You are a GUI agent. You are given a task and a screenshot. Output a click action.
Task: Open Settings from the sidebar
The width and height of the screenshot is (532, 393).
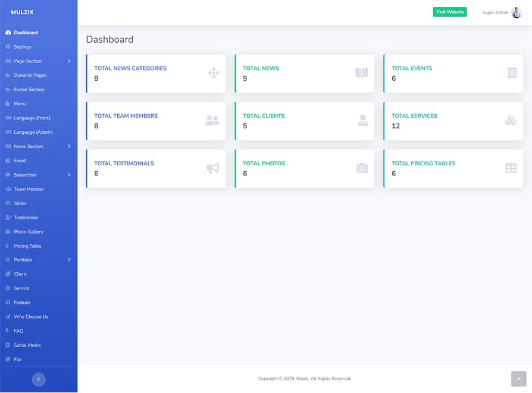[23, 47]
